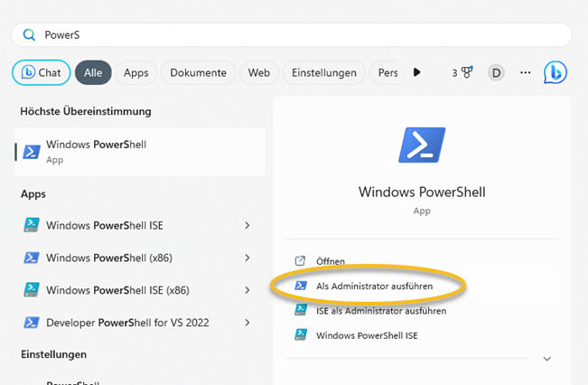Launch Bing via the large Bing icon
Viewport: 588px width, 385px height.
pyautogui.click(x=555, y=72)
